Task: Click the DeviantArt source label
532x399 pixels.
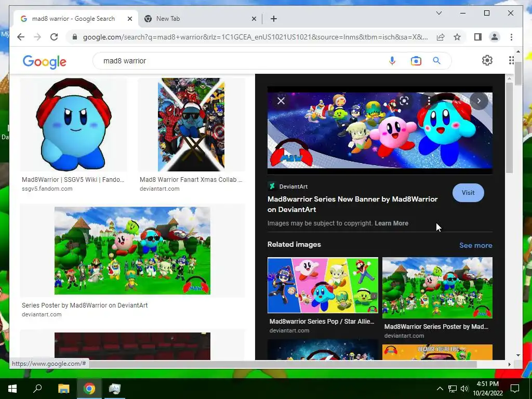Action: pyautogui.click(x=293, y=187)
